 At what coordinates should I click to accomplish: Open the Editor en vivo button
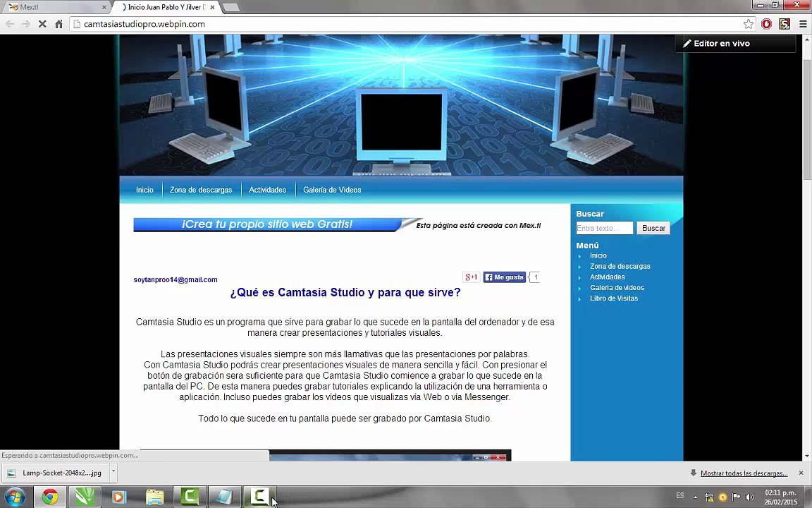[x=735, y=44]
